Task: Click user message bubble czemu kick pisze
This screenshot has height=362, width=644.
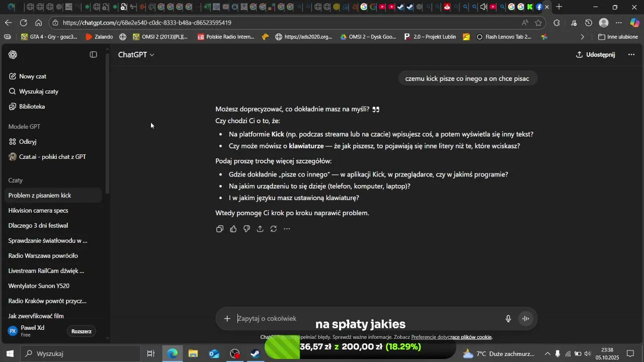Action: tap(467, 78)
